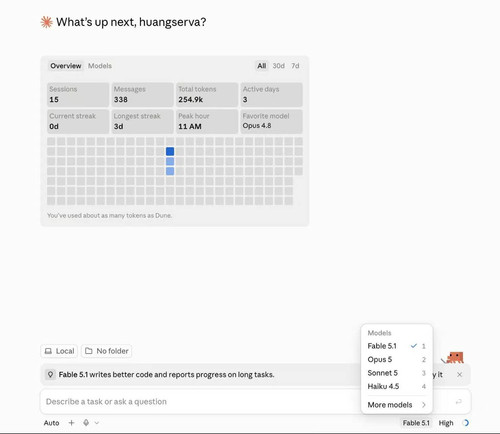Select the 30d time range
Viewport: 500px width, 434px height.
[278, 66]
